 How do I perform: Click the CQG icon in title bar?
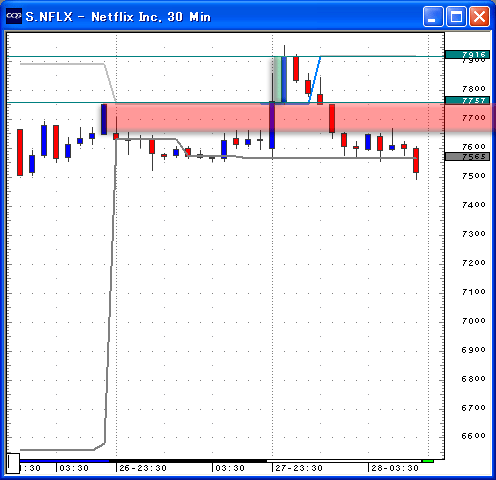click(x=14, y=16)
